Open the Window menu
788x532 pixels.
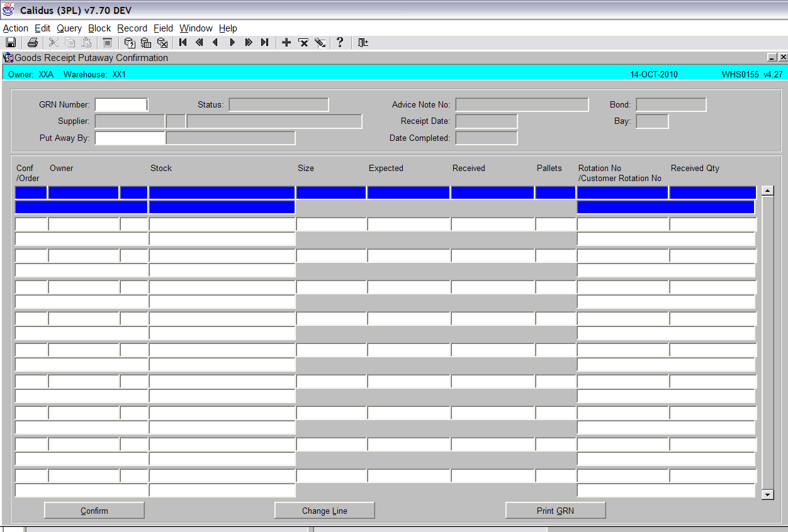(x=196, y=28)
